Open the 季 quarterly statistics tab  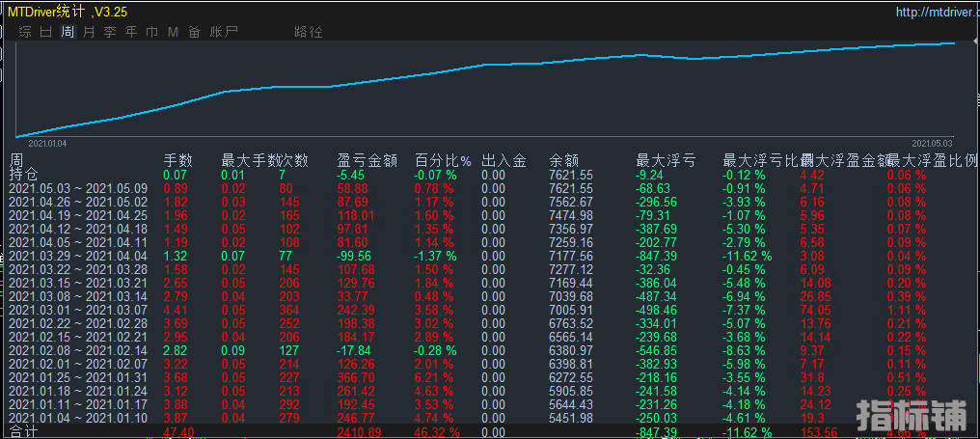click(x=110, y=32)
